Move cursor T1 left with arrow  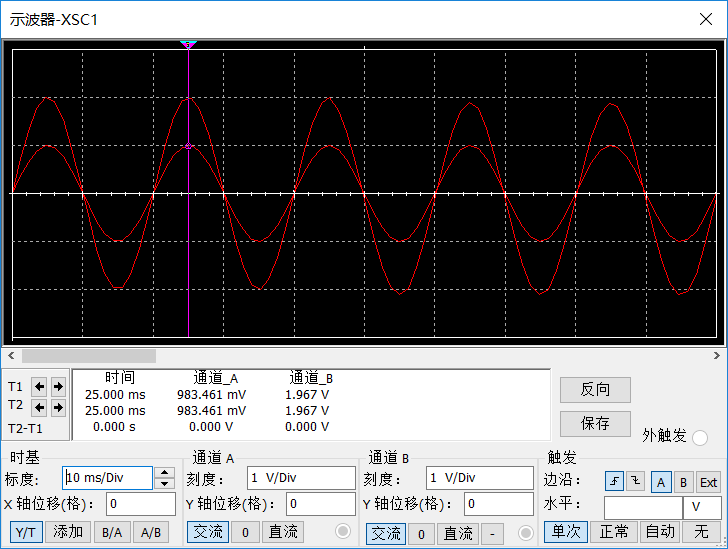40,386
